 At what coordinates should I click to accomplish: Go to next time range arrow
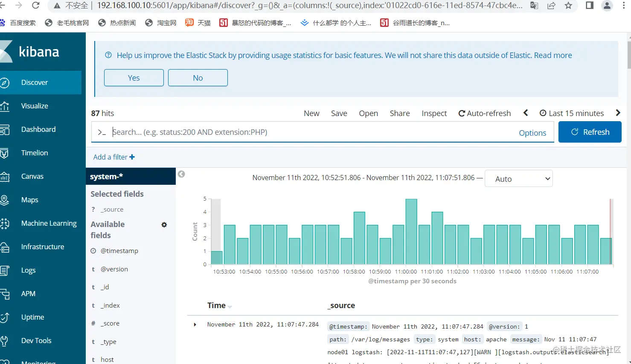(618, 113)
